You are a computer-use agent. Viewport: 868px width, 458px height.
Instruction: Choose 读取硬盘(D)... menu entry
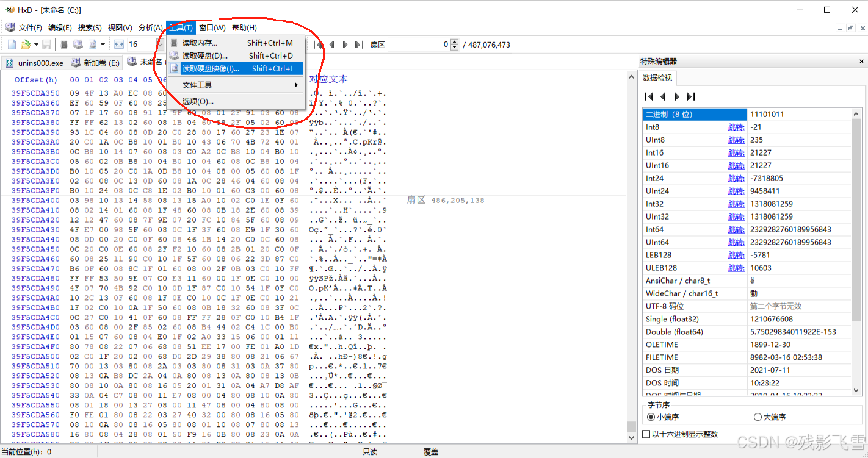pos(236,55)
